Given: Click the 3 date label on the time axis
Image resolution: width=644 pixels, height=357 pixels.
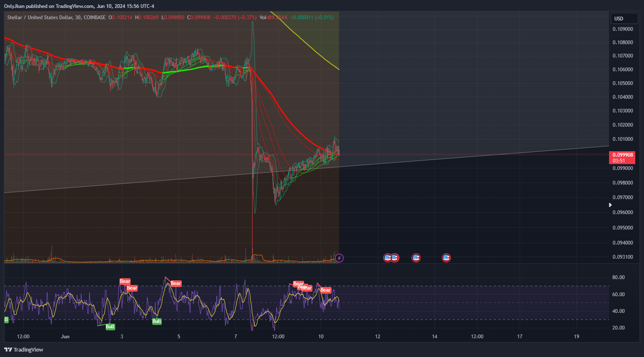Looking at the screenshot, I should [x=122, y=337].
